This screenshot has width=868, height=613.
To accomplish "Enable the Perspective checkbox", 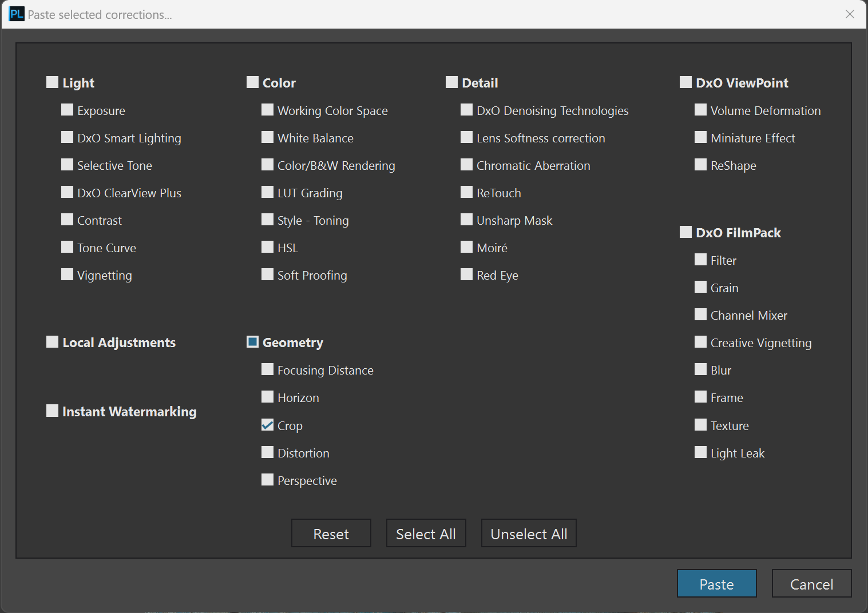I will [267, 480].
